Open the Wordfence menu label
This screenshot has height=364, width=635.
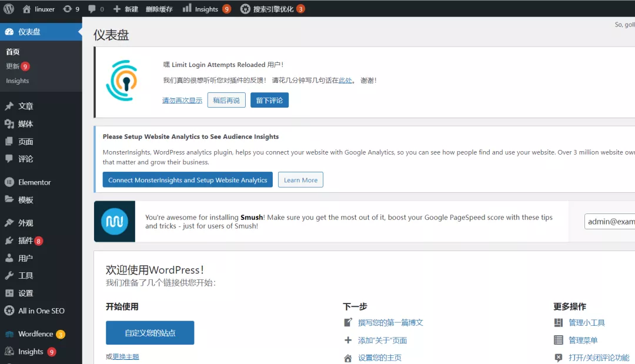(x=36, y=334)
